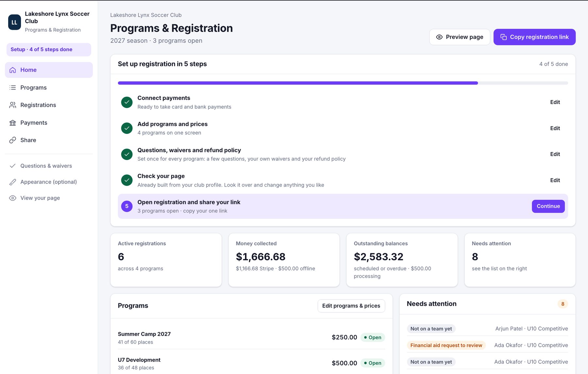Click the Registrations people icon

coord(13,105)
